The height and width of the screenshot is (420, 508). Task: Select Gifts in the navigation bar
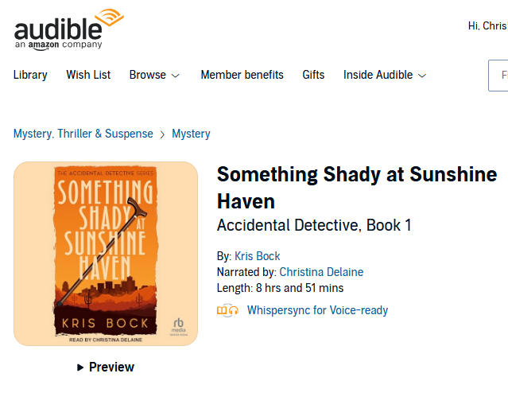click(x=313, y=75)
